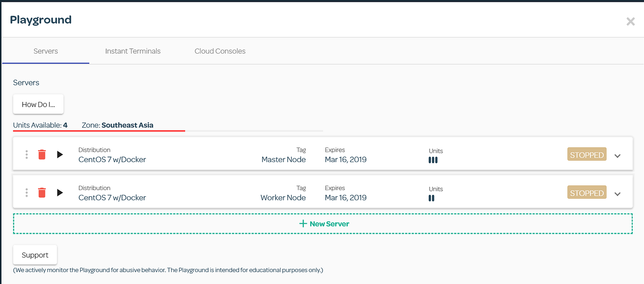The image size is (644, 284).
Task: Click the Playground dialog title
Action: [41, 20]
